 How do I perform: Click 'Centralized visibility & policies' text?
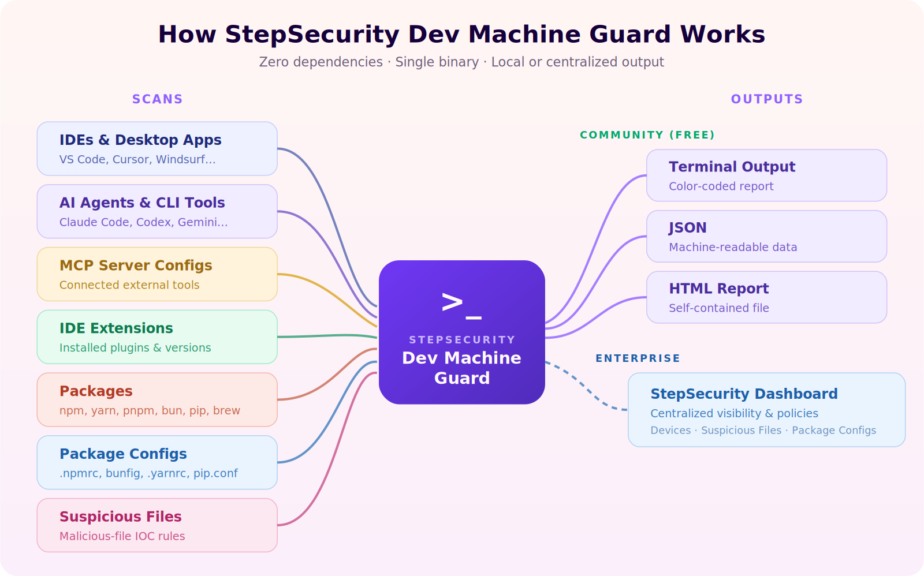(x=734, y=413)
